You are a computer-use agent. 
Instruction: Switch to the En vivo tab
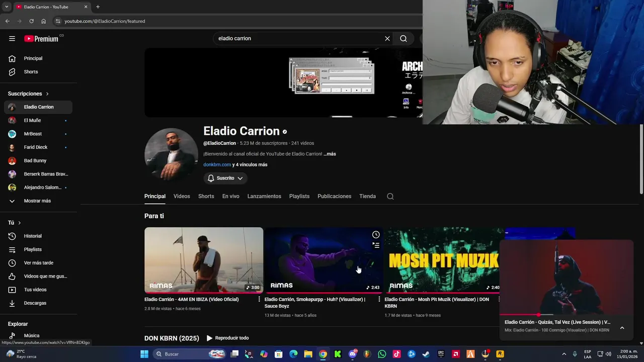pyautogui.click(x=231, y=196)
